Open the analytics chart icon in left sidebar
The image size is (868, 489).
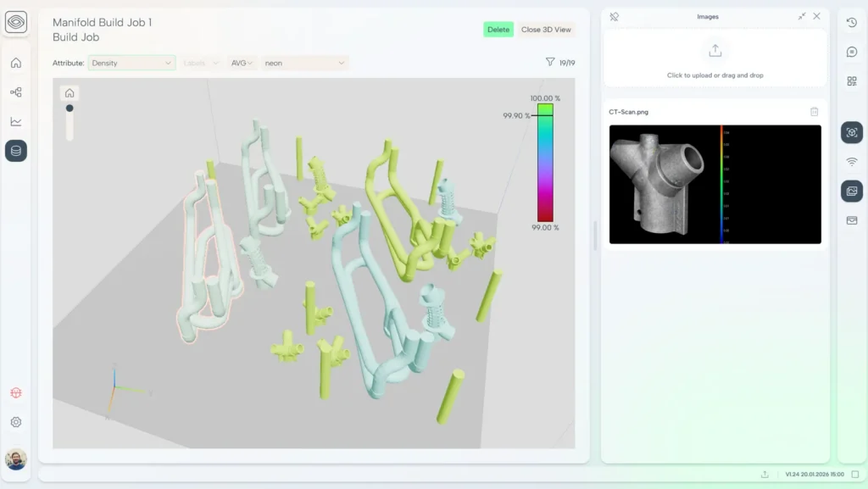[15, 120]
